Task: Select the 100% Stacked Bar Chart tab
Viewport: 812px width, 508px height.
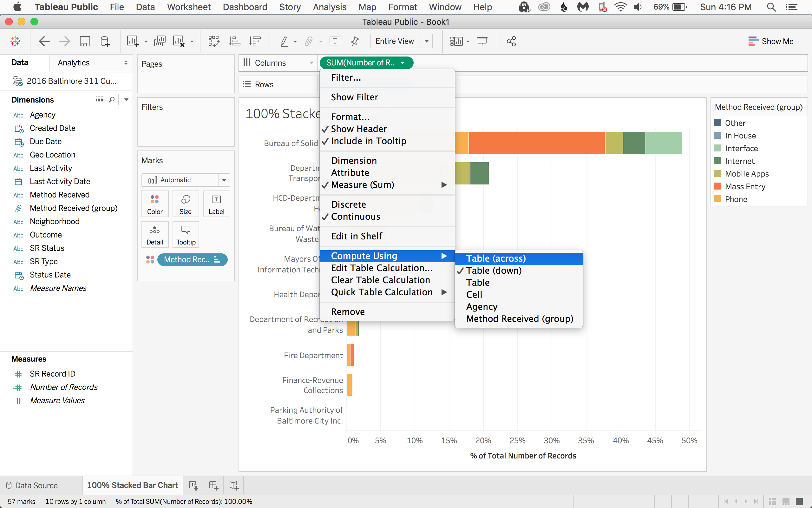Action: click(133, 485)
